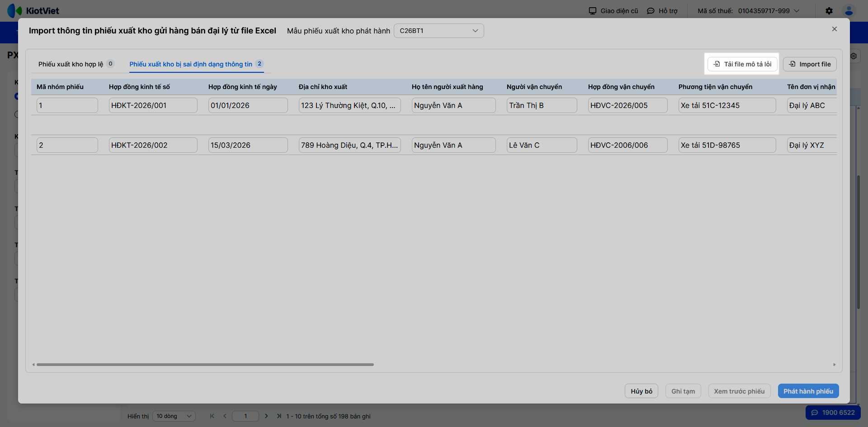868x427 pixels.
Task: Edit the HĐKT-2026/001 contract number field
Action: click(x=153, y=105)
